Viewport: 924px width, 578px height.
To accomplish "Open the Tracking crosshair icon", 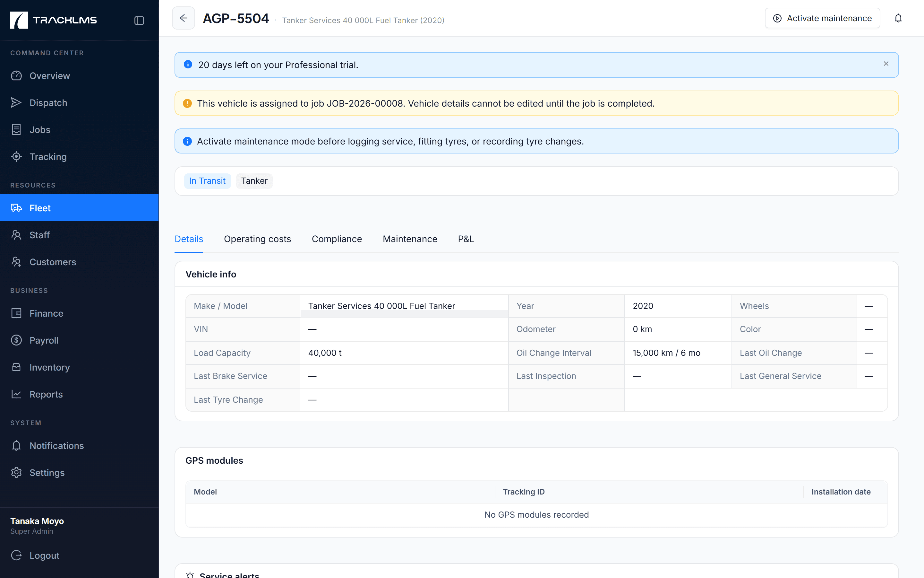I will (16, 156).
